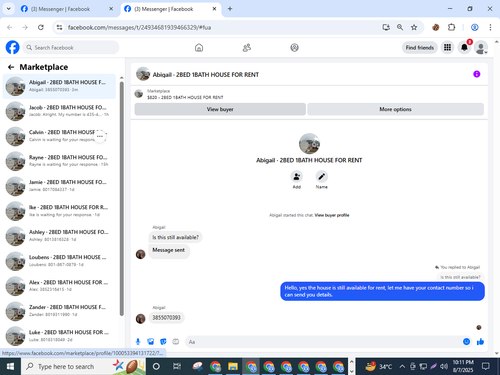Attach a file with the photo icon
This screenshot has height=375, width=500.
tap(151, 342)
